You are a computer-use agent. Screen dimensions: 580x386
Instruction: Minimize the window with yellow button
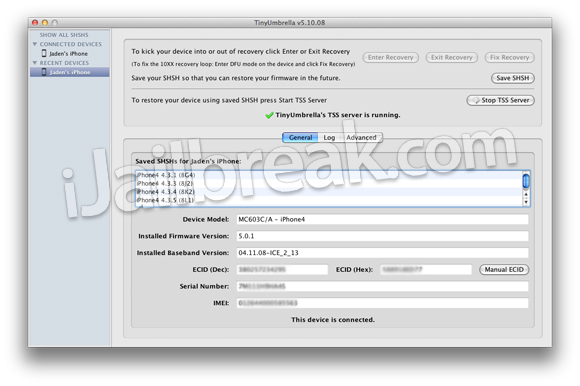tap(45, 23)
